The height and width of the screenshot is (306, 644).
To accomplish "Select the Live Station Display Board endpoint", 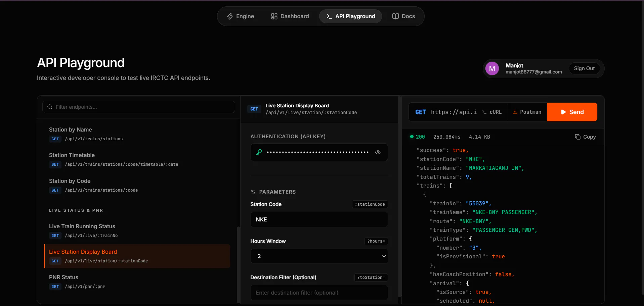I will point(137,256).
